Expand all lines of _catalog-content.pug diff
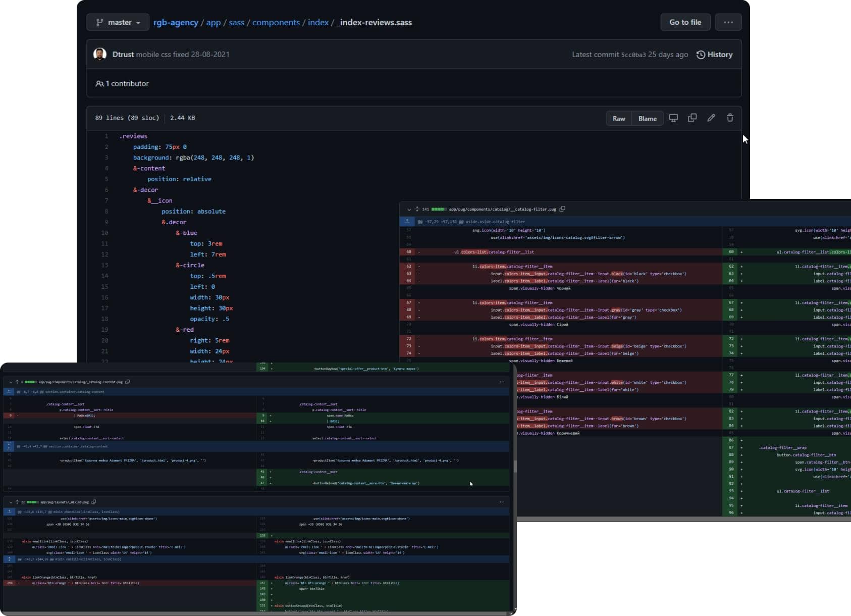 [x=17, y=382]
